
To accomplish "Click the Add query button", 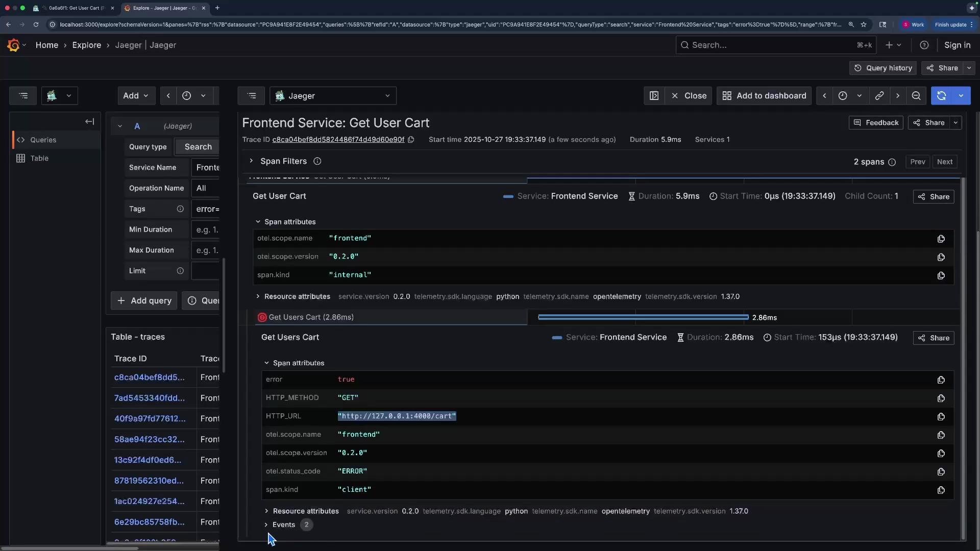I will point(144,300).
